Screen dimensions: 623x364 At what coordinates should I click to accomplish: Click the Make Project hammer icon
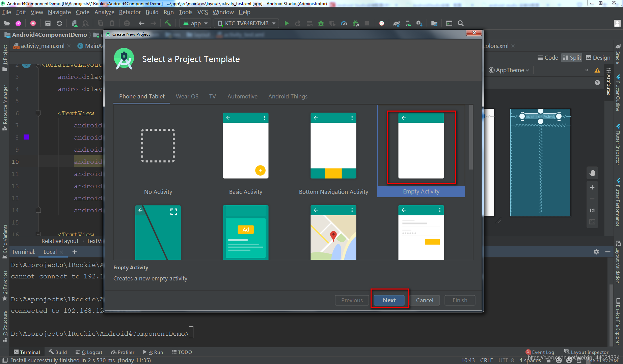tap(168, 23)
